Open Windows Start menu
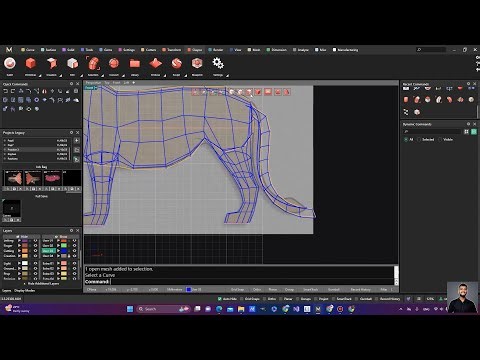This screenshot has width=480, height=360. [x=130, y=309]
